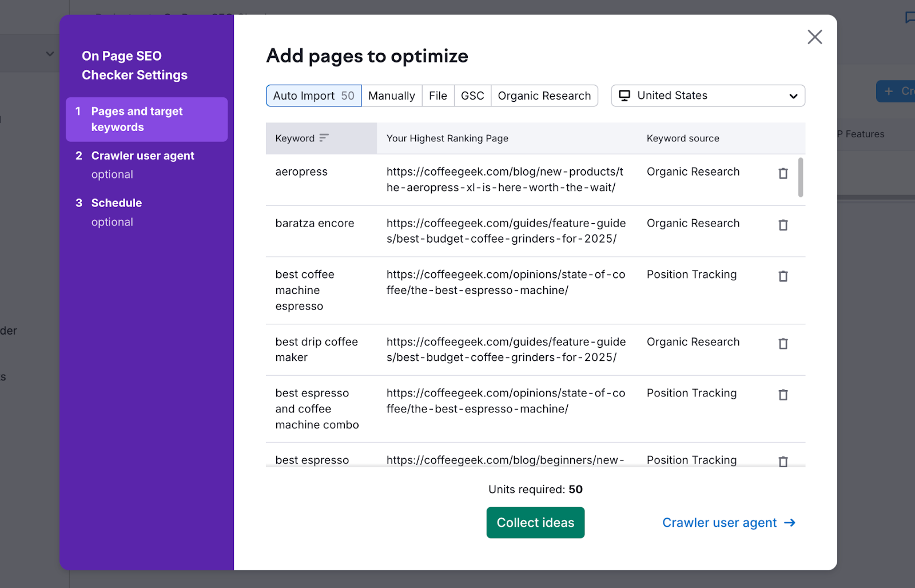Delete the aeropress keyword row
This screenshot has height=588, width=915.
point(783,173)
